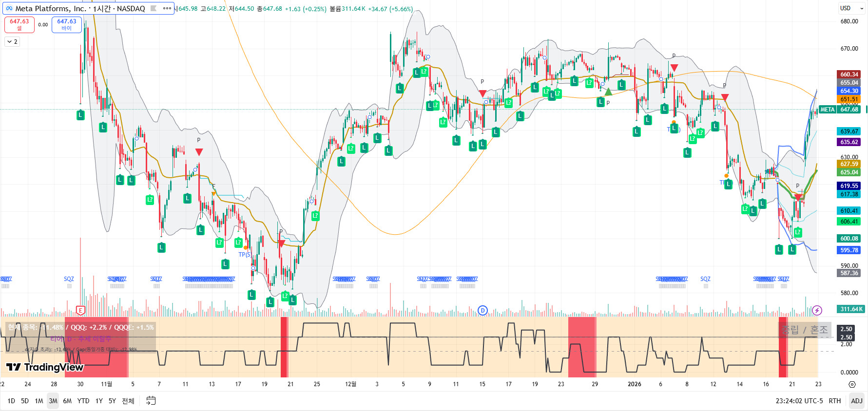Click the 619.55 dark blue price label

point(849,186)
